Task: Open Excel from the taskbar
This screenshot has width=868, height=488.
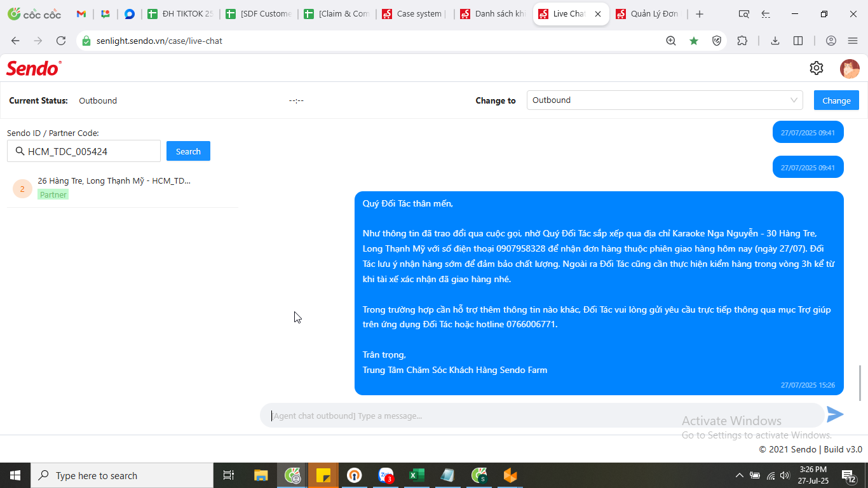Action: [x=417, y=475]
